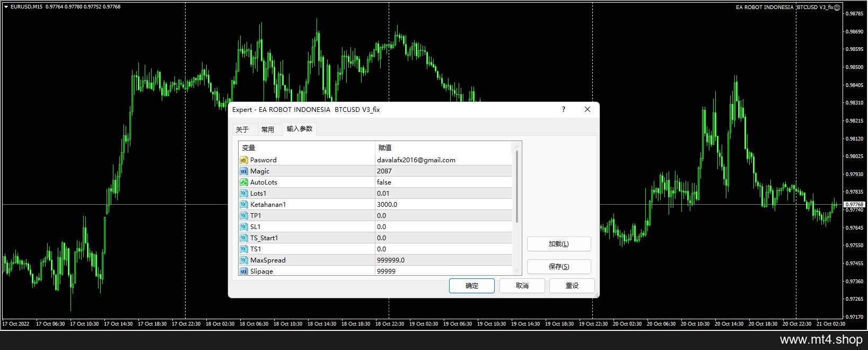Click the 赋值 column header
Image resolution: width=868 pixels, height=350 pixels.
point(444,148)
